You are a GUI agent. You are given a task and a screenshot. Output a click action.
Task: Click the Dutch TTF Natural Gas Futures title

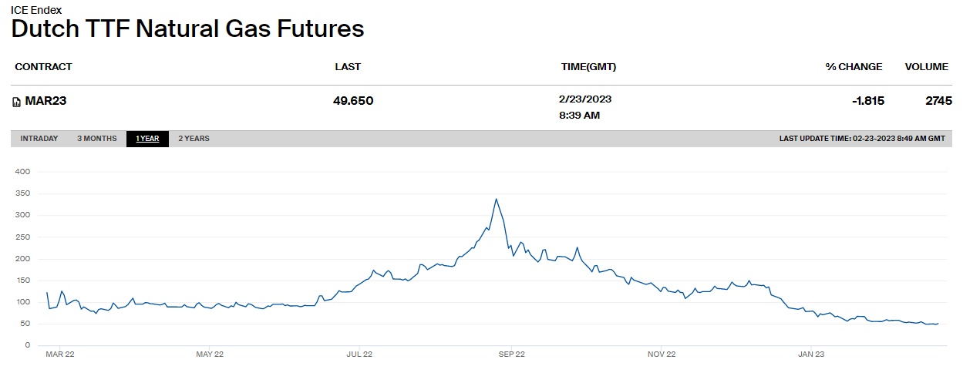[187, 29]
